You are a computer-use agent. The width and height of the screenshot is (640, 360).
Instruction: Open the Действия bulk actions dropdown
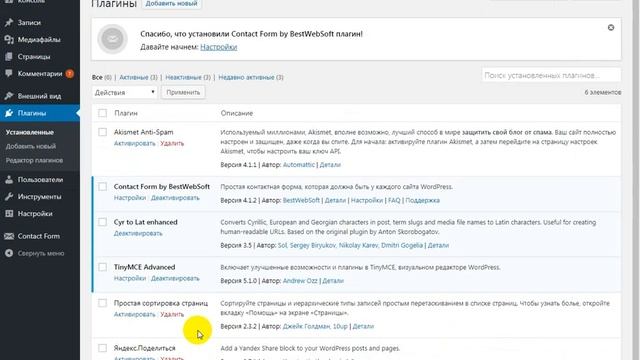[124, 92]
